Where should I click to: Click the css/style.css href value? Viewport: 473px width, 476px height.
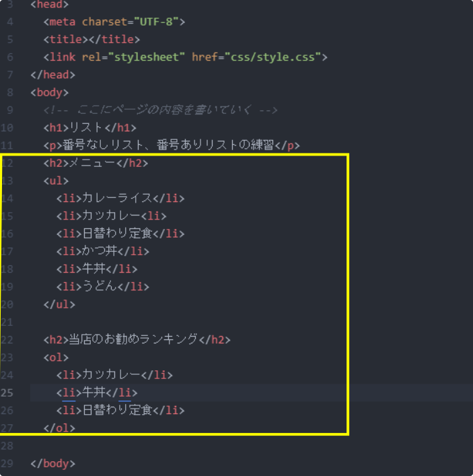click(x=272, y=57)
